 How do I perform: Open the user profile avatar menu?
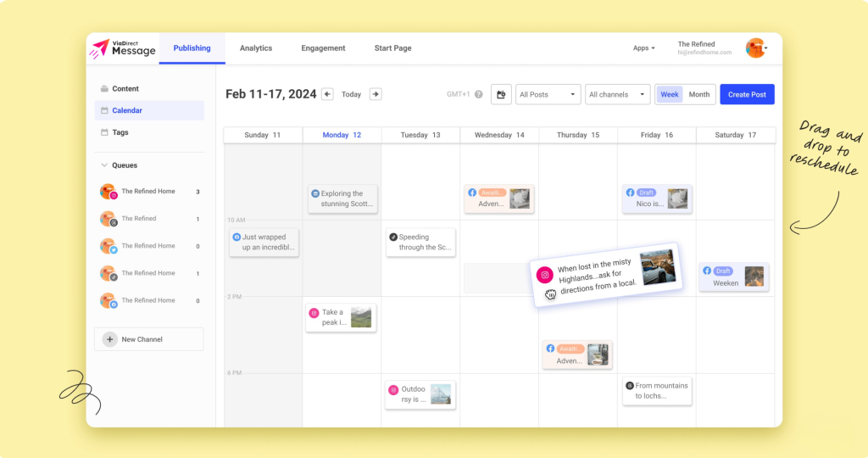point(756,48)
